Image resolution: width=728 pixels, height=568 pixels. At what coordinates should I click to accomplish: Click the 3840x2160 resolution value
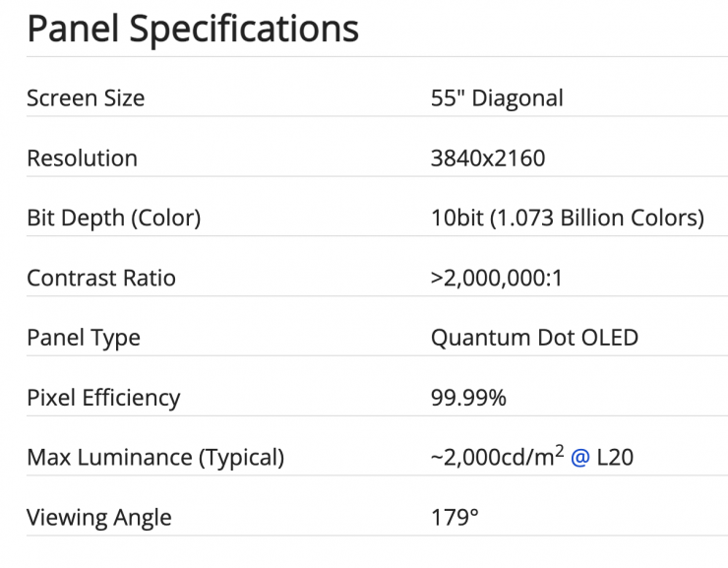point(488,158)
